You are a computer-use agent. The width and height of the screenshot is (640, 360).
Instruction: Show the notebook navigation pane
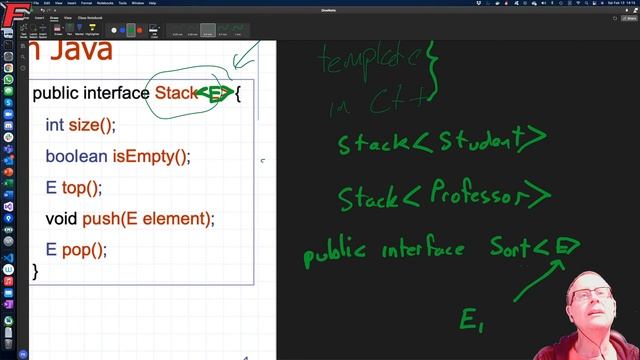(x=23, y=46)
